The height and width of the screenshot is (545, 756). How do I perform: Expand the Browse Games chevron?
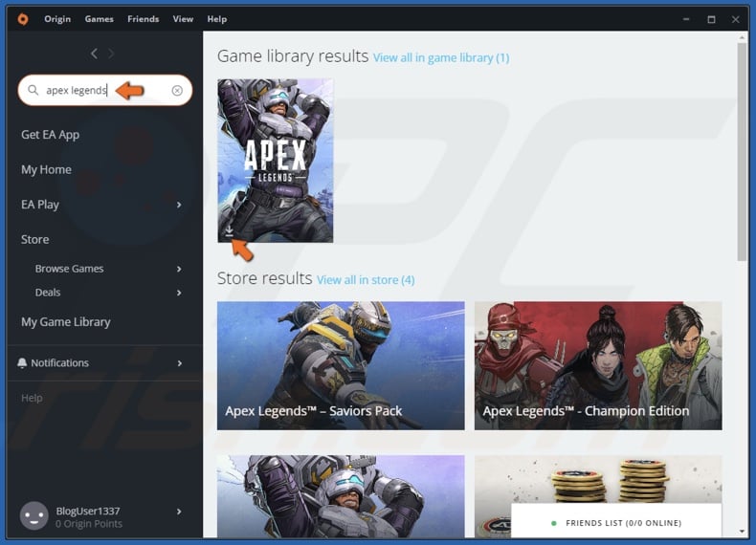coord(179,269)
